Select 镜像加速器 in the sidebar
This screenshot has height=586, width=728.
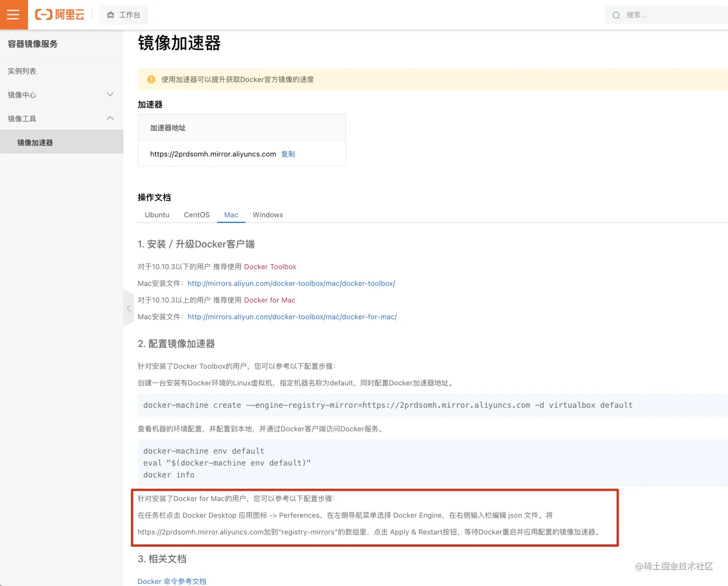click(62, 142)
